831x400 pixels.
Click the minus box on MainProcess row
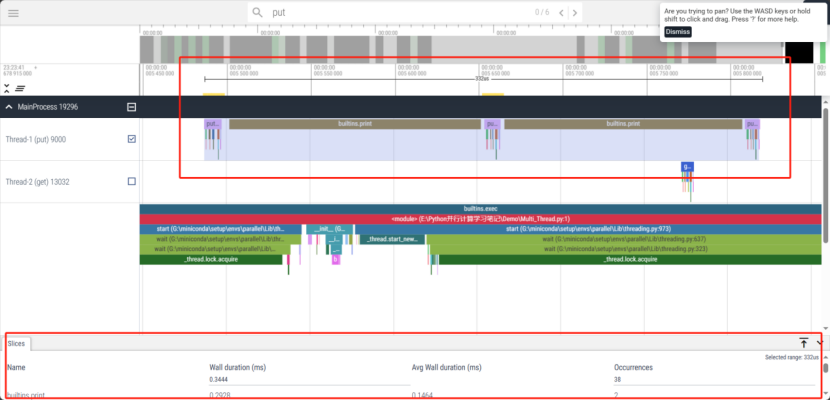point(131,106)
